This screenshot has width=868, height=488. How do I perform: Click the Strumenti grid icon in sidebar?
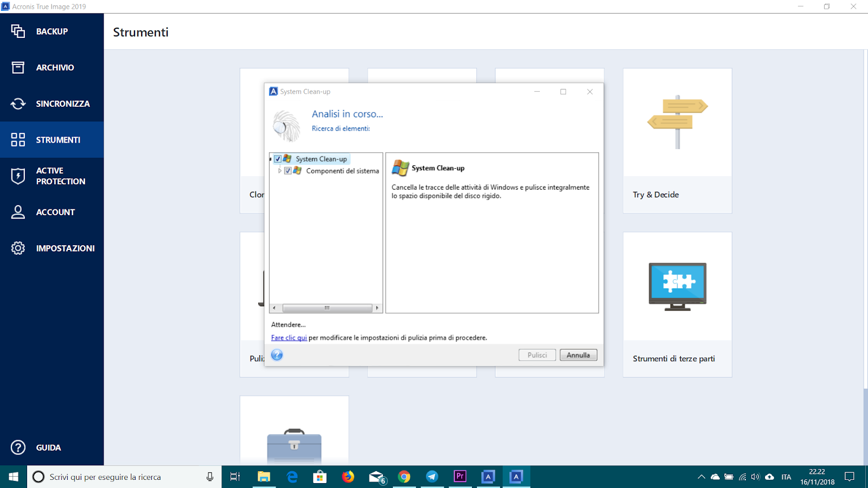point(18,139)
